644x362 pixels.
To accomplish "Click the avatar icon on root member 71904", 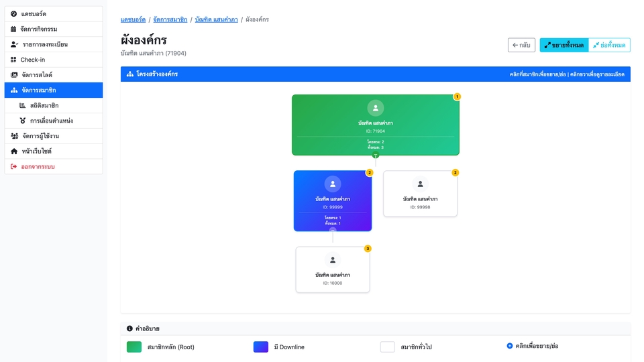I will click(376, 108).
